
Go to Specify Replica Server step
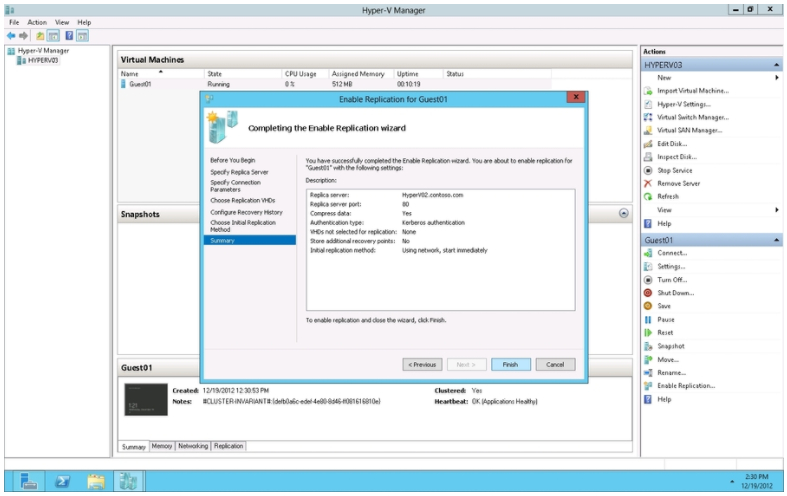pos(239,172)
